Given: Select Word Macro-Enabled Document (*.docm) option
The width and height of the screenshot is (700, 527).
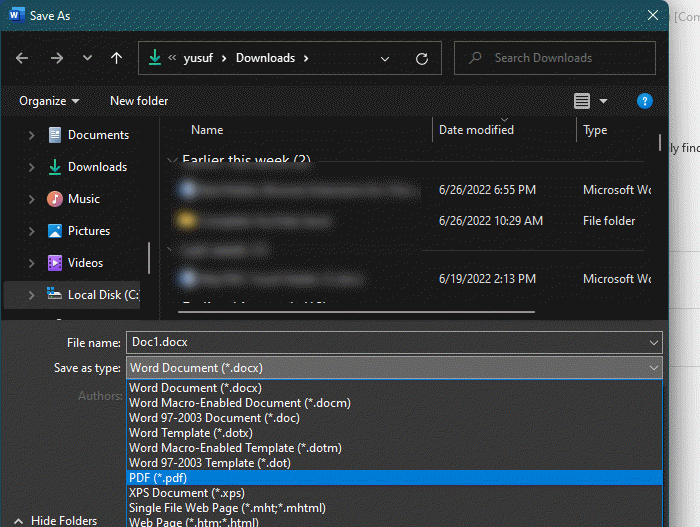Looking at the screenshot, I should (239, 403).
